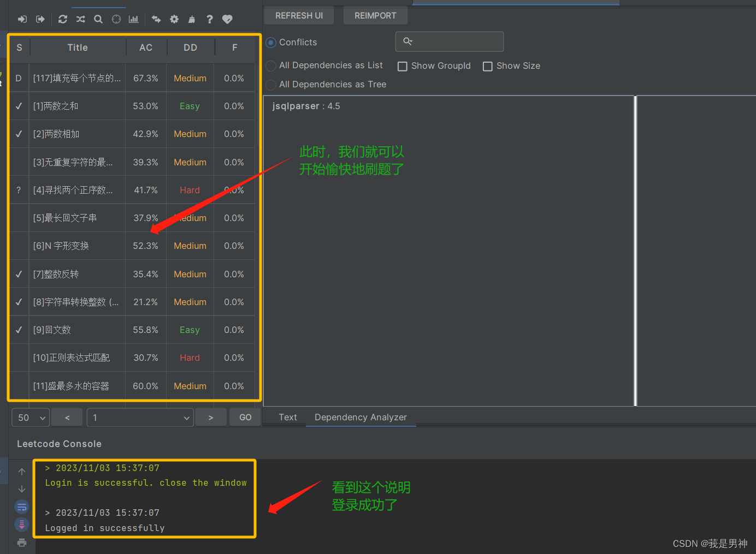Open help with question mark icon
The height and width of the screenshot is (554, 756).
(x=210, y=19)
